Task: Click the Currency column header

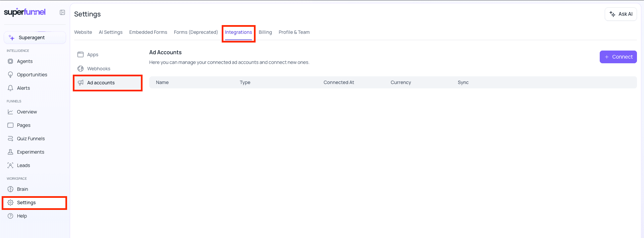Action: (x=401, y=82)
